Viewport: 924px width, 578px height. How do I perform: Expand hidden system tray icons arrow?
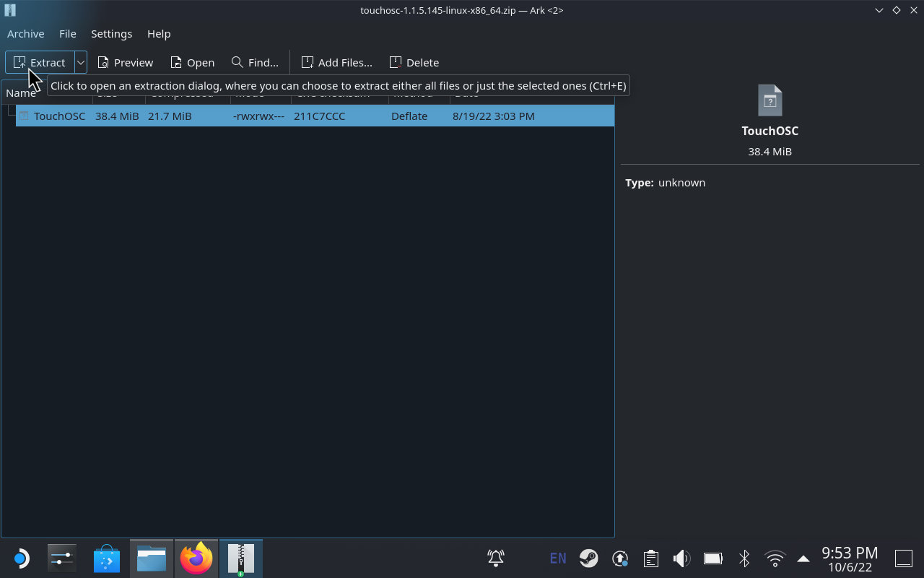(803, 558)
